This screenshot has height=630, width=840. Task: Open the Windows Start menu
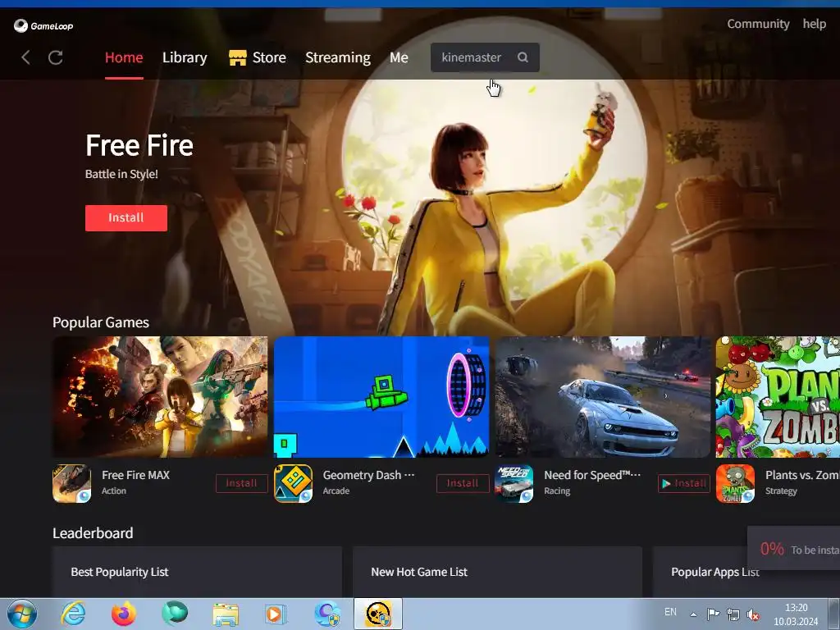pyautogui.click(x=22, y=614)
